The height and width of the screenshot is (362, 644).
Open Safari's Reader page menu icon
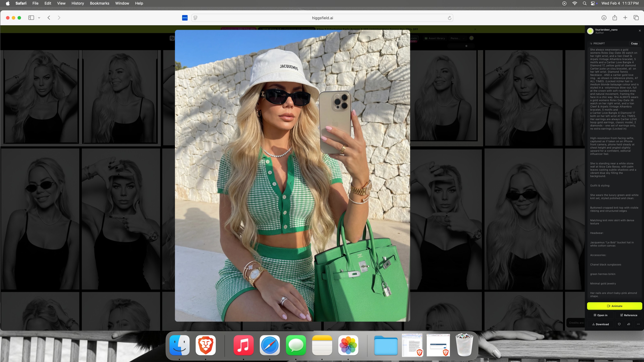coord(195,18)
